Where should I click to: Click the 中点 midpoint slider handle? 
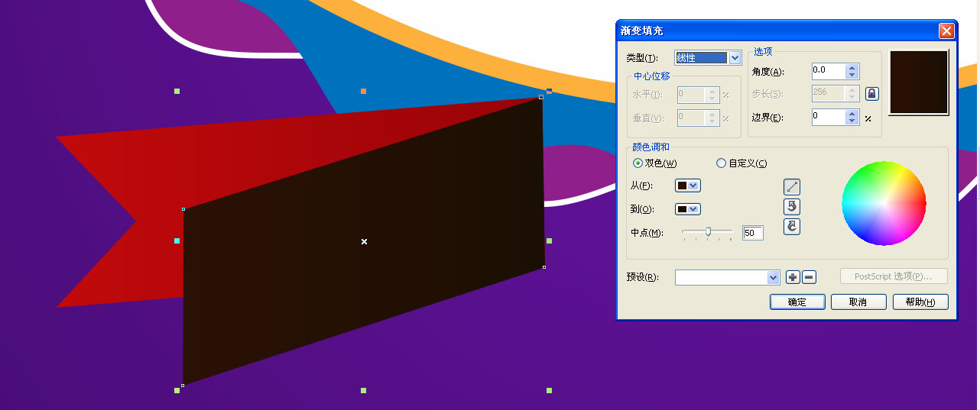(709, 231)
